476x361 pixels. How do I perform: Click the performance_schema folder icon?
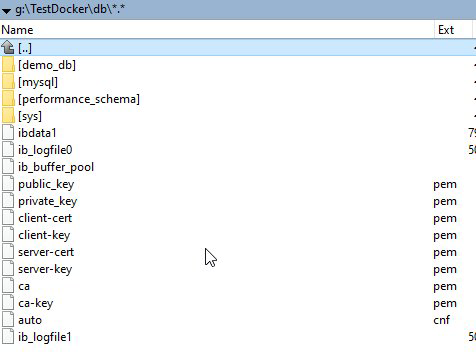click(x=8, y=99)
